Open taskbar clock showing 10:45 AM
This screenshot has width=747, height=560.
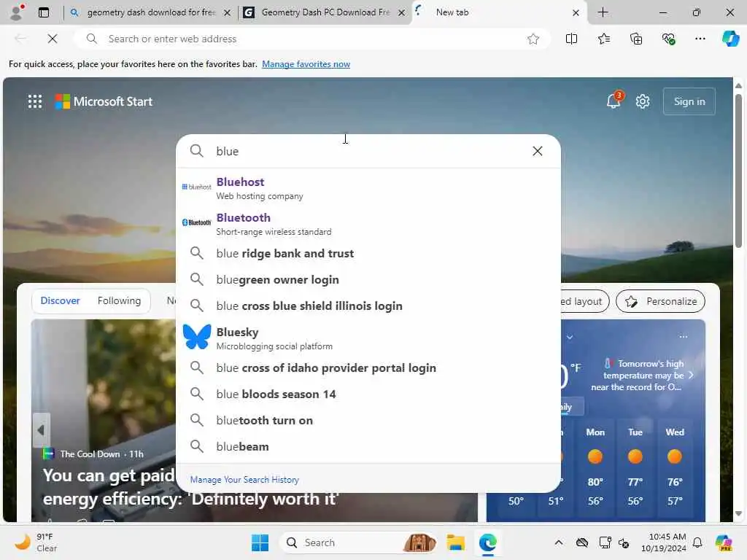663,542
